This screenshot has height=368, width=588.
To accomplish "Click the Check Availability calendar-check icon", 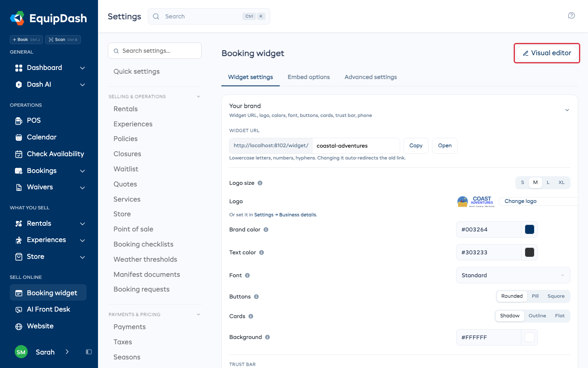I will point(19,154).
